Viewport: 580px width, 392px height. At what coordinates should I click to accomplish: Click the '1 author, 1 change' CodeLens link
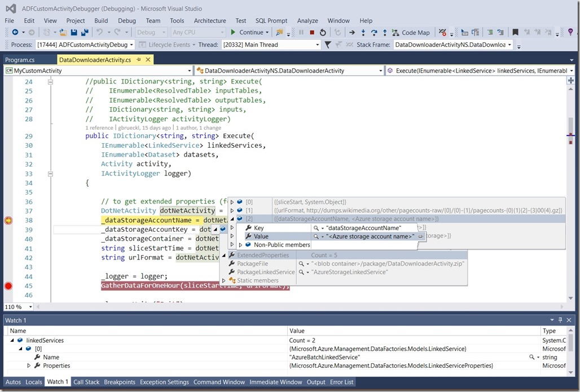pyautogui.click(x=199, y=128)
